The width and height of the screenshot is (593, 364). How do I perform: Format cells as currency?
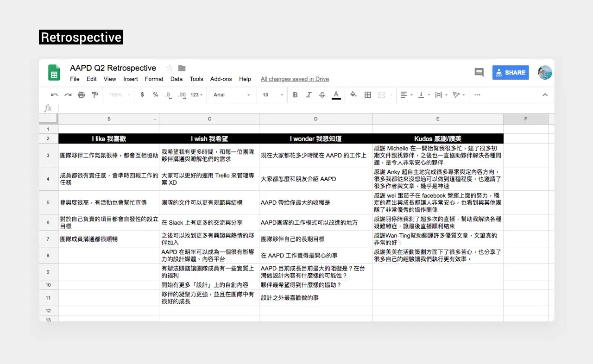tap(142, 95)
